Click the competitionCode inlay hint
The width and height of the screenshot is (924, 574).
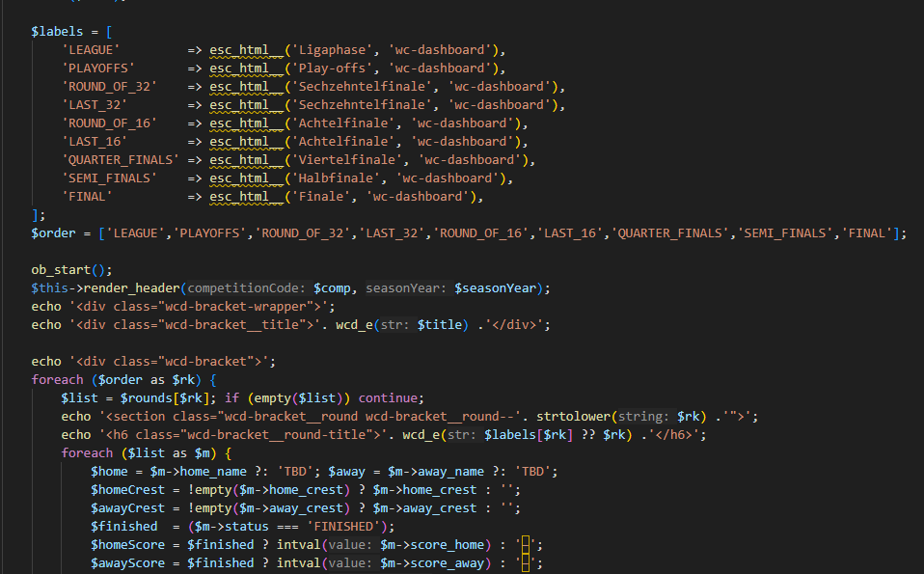251,287
